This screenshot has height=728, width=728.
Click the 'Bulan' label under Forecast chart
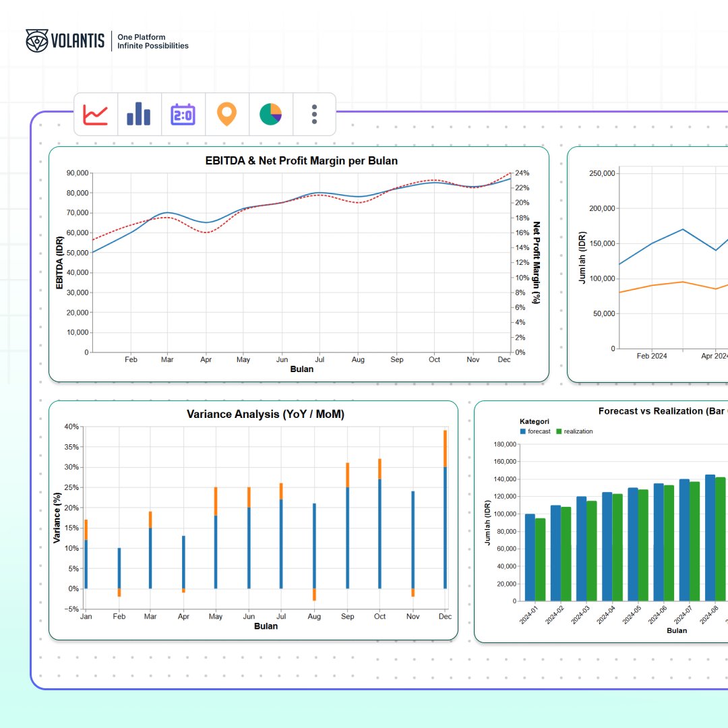[677, 630]
